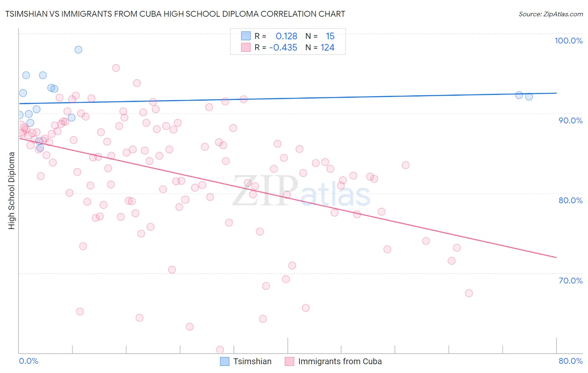Click the pink Immigrants from Cuba legend swatch
588x373 pixels.
pos(289,361)
